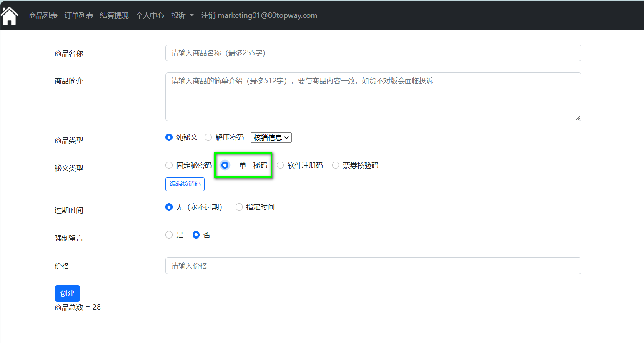Viewport: 644px width, 343px height.
Task: Select 固定秘密码 radio option
Action: point(169,165)
